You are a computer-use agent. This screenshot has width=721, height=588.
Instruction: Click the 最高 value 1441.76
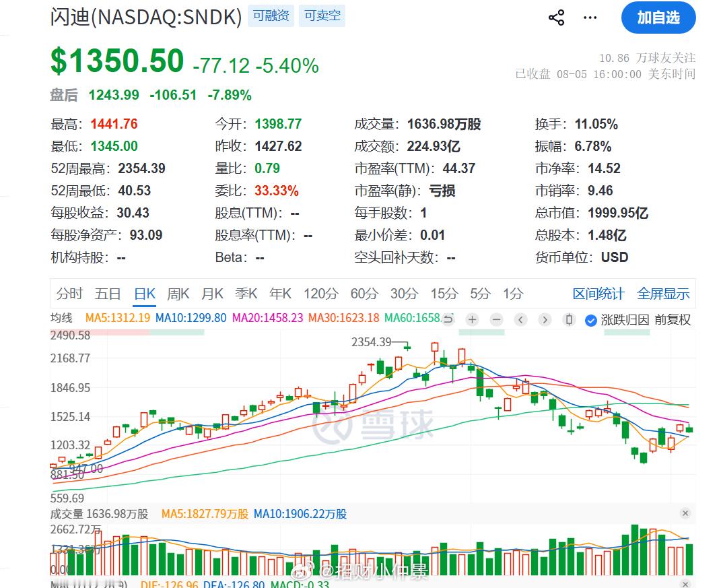114,124
